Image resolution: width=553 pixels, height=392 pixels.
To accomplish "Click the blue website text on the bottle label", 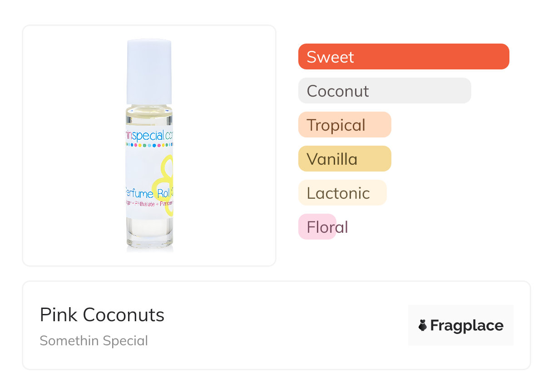I will tap(149, 135).
